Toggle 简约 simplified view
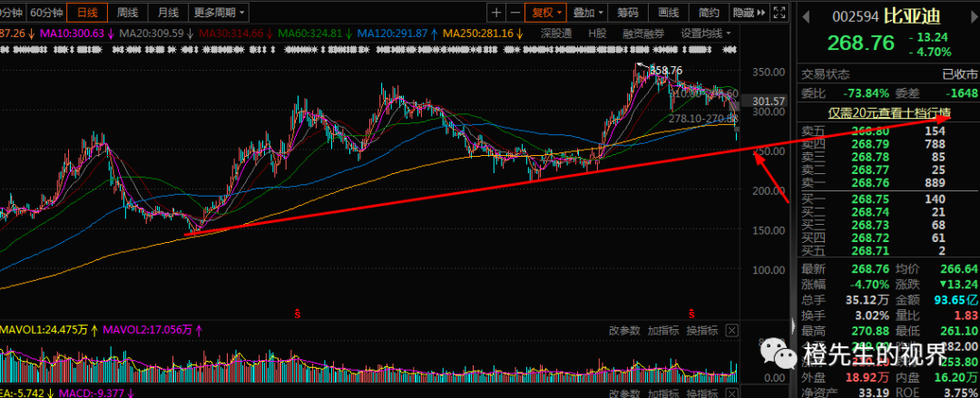980x398 pixels. click(x=710, y=13)
